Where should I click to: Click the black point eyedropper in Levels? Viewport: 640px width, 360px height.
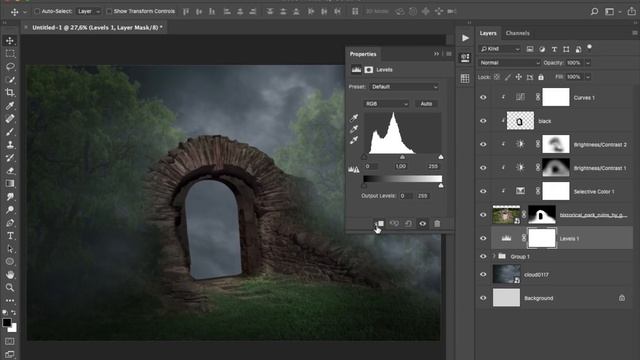(x=354, y=118)
